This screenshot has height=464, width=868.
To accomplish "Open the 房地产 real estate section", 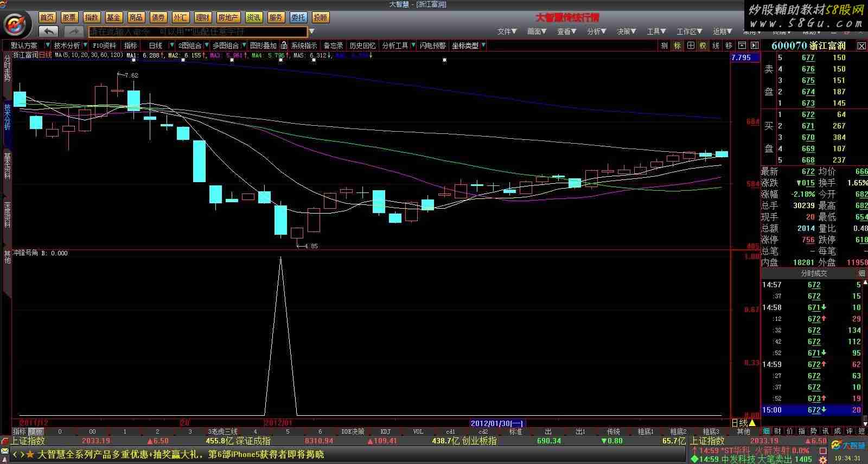I will click(x=228, y=17).
